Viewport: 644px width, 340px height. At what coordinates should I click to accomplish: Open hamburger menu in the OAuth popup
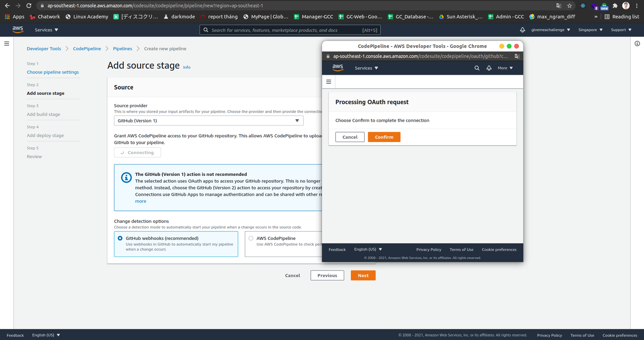pos(329,82)
